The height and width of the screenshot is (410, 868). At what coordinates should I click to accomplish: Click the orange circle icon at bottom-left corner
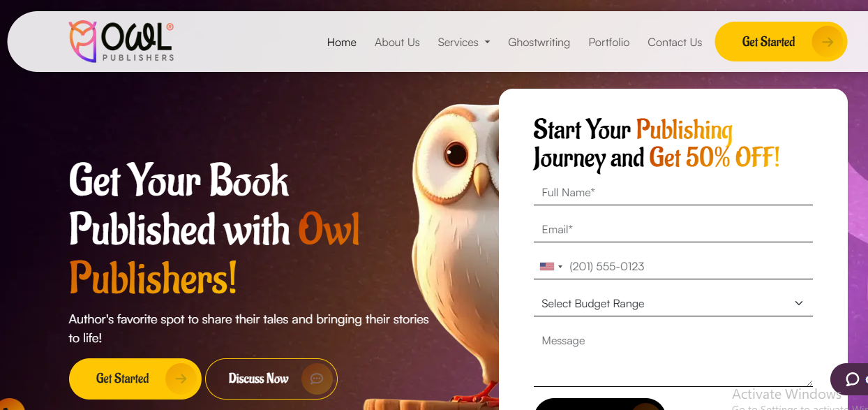click(10, 405)
